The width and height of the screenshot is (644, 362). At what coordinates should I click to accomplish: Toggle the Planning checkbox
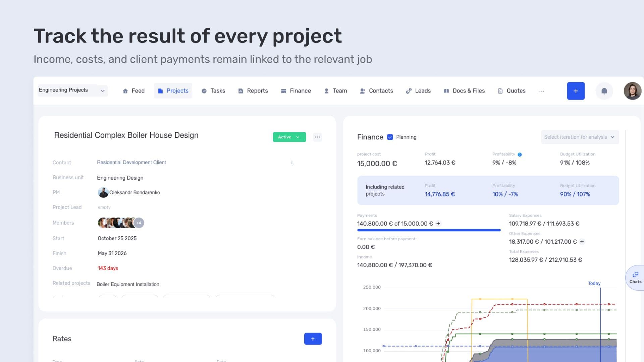click(390, 137)
